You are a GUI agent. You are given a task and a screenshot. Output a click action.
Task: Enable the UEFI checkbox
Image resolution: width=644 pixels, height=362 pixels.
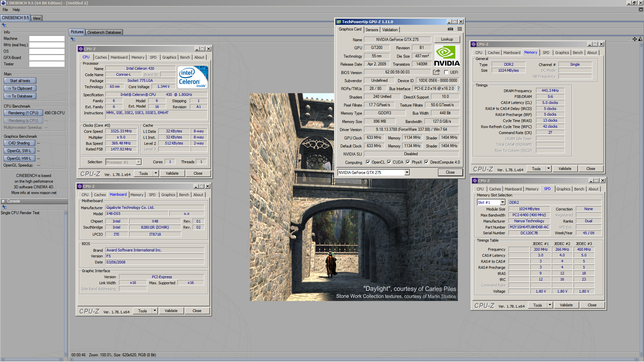pos(446,72)
